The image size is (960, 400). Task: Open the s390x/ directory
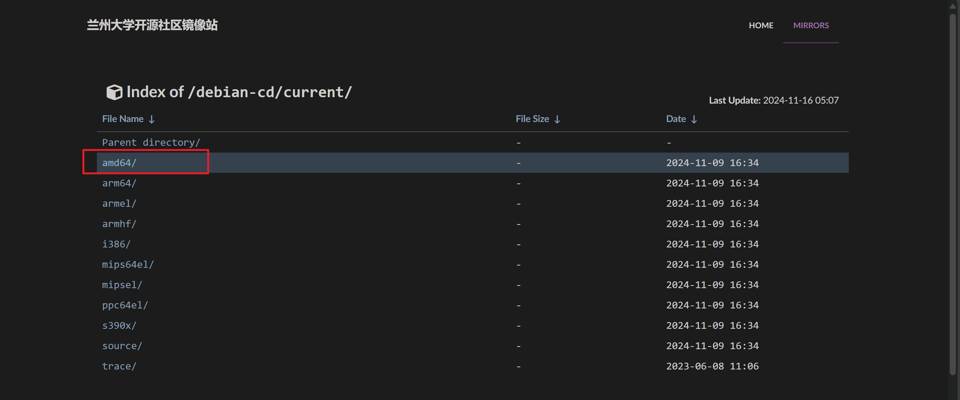coord(119,326)
